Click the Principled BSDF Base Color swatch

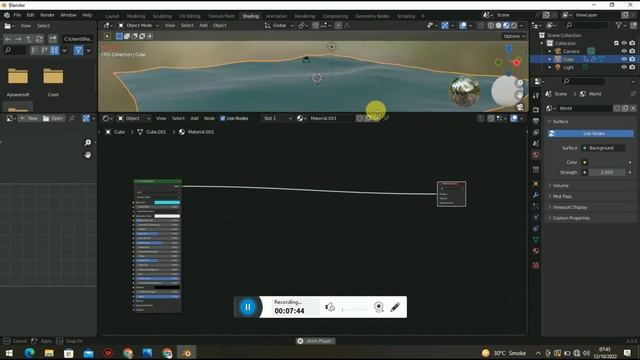pyautogui.click(x=167, y=202)
